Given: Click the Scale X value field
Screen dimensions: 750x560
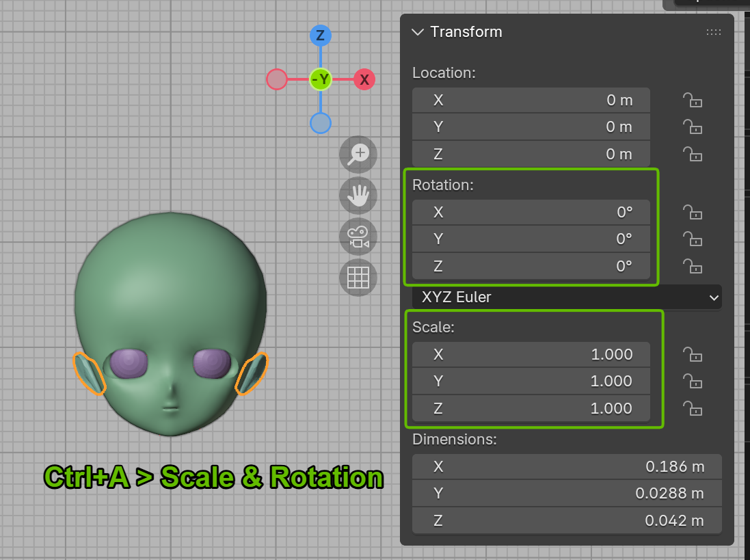Looking at the screenshot, I should (x=531, y=354).
